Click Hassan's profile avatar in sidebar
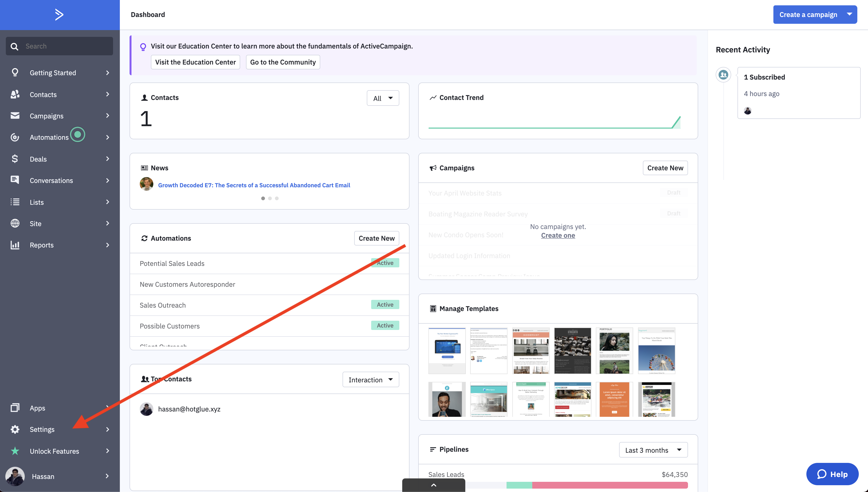 tap(15, 476)
